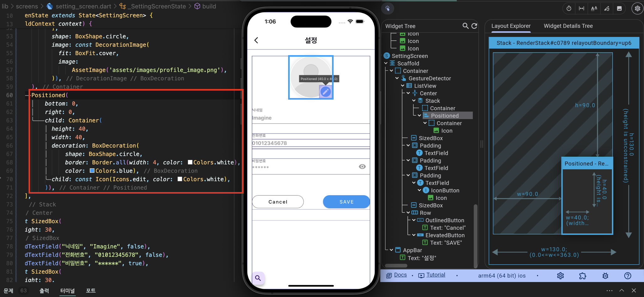
Task: Click the build method in the breadcrumb
Action: (209, 6)
